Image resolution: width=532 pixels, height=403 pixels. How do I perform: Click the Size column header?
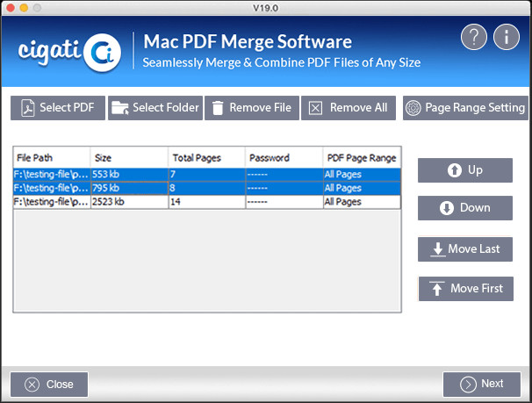(x=129, y=158)
